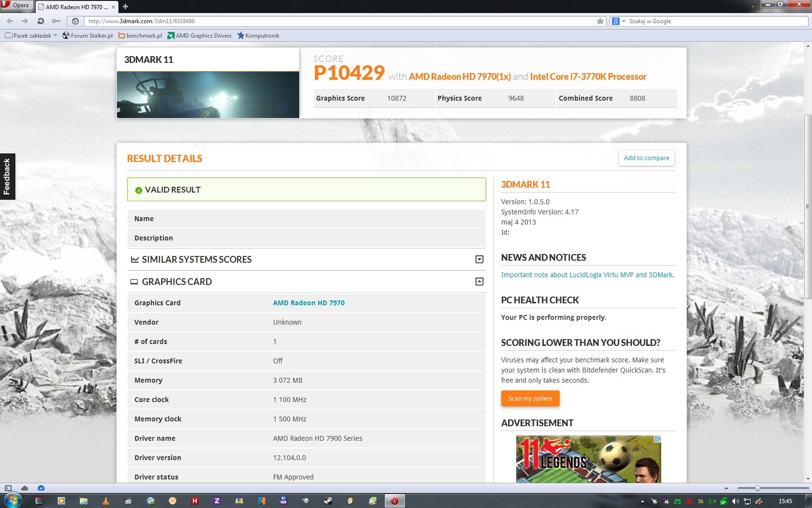Open the view options arrow beside zoom slider

pos(726,488)
